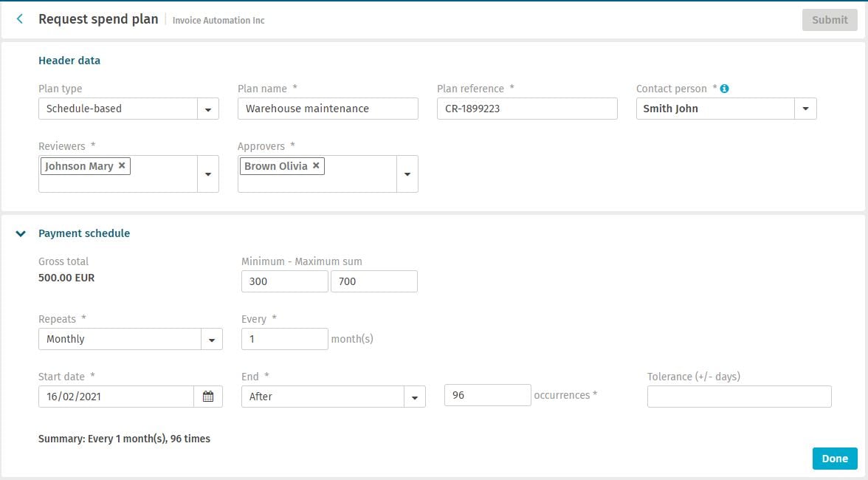
Task: Click the Minimum sum field showing 300
Action: 284,281
